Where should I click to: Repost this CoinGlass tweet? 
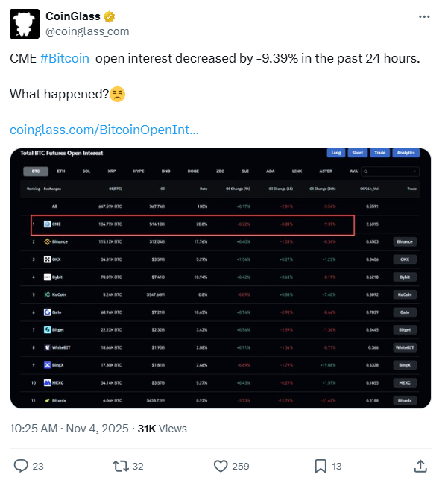(118, 466)
